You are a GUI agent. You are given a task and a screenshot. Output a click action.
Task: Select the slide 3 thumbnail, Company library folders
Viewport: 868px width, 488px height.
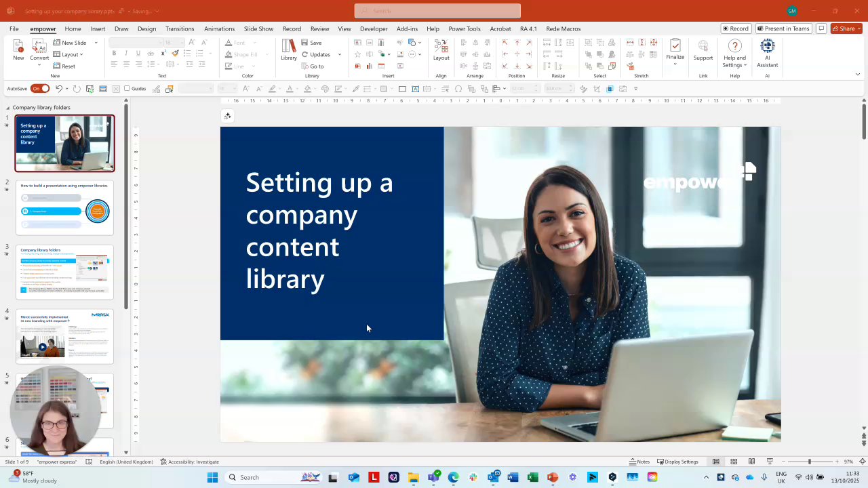[x=64, y=272]
